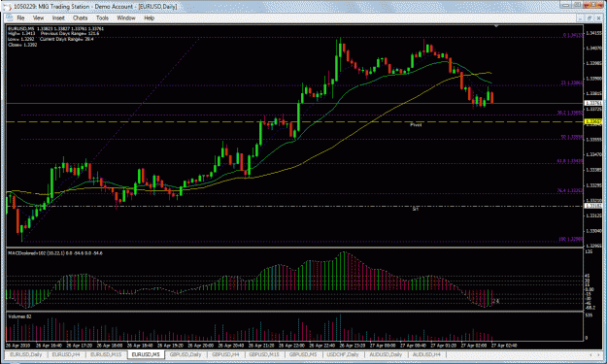Screen dimensions: 607x364
Task: Switch to the USDCHF,Daily chart tab
Action: (343, 354)
